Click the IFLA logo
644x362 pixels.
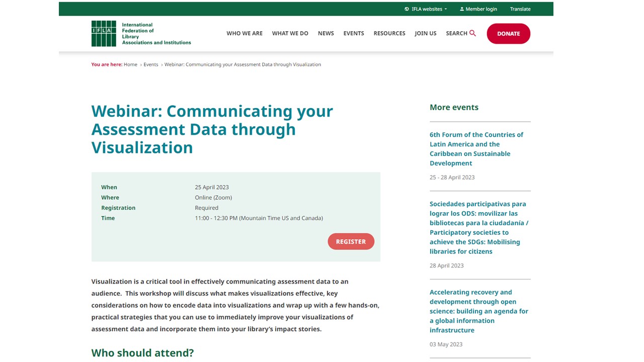tap(104, 34)
